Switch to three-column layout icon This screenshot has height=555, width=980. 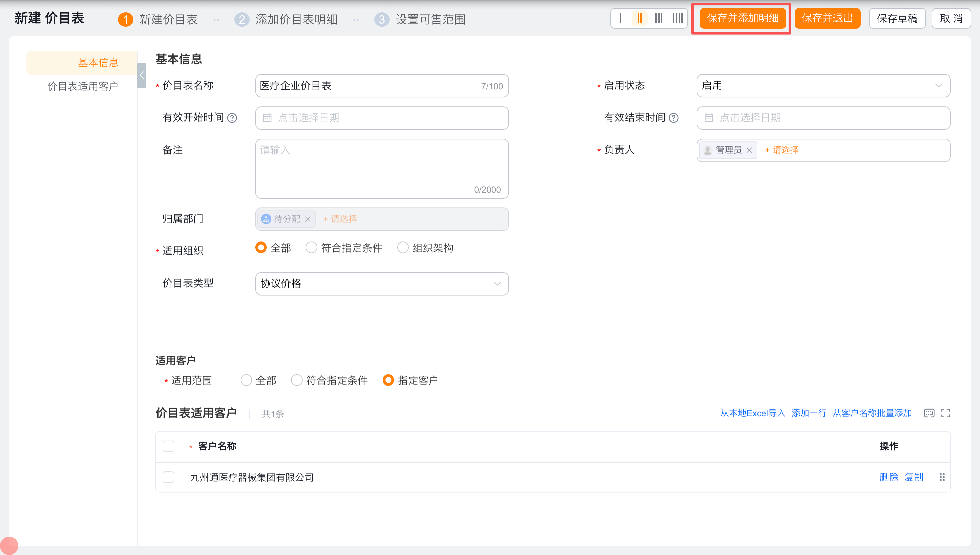[x=659, y=18]
